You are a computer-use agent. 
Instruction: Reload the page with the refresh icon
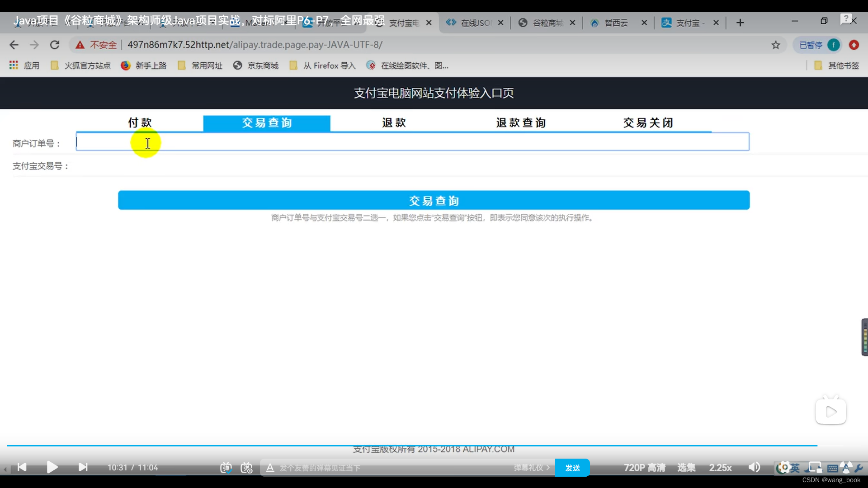click(x=55, y=45)
